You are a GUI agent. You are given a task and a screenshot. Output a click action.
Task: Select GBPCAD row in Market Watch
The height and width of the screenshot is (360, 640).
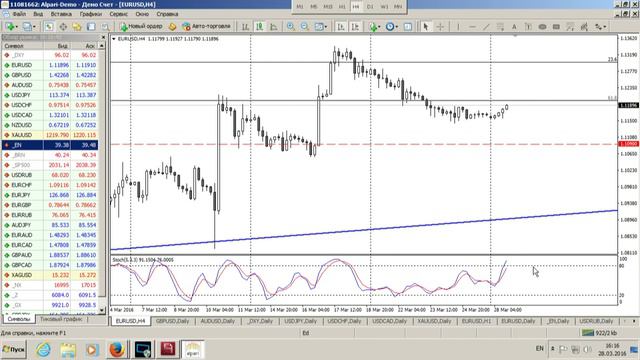(x=50, y=265)
